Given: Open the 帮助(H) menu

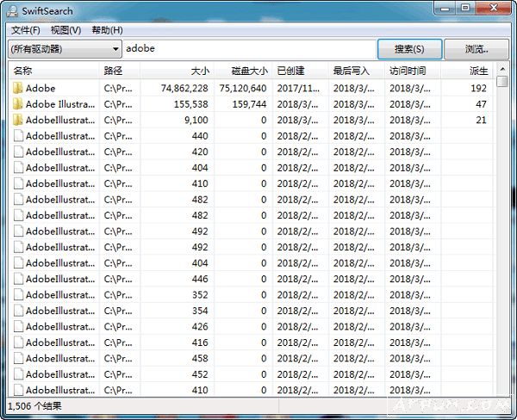Looking at the screenshot, I should (x=107, y=30).
